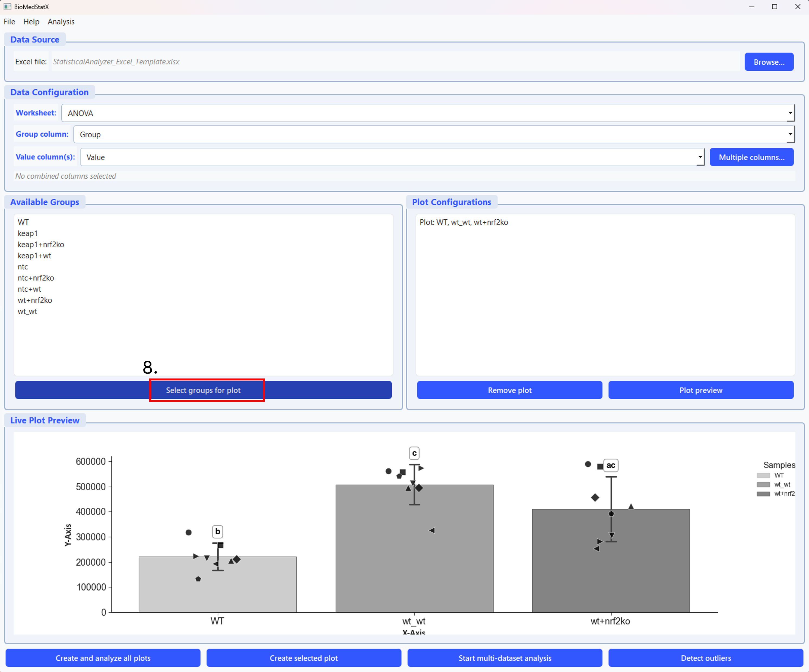
Task: Click the 'b' significance label above WT
Action: tap(218, 532)
